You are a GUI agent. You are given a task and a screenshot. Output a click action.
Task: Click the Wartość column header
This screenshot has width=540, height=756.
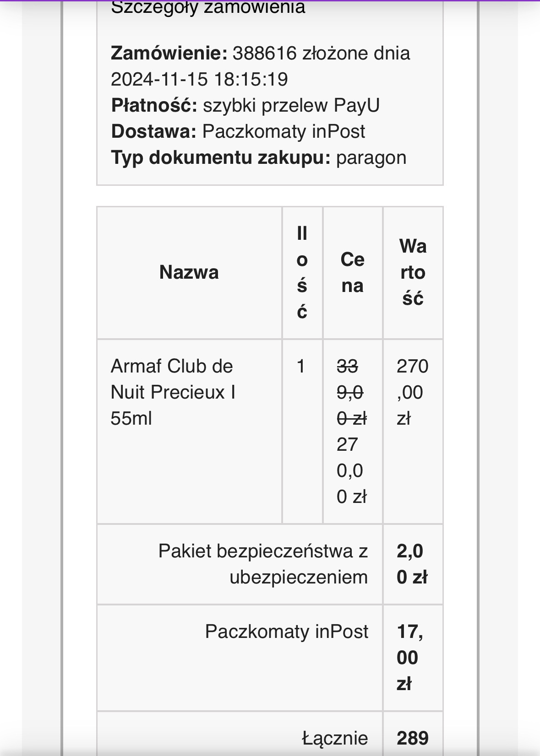pyautogui.click(x=413, y=273)
